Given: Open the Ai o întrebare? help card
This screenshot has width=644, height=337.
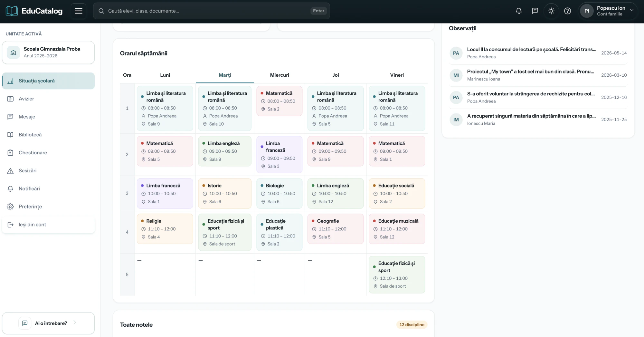Looking at the screenshot, I should 48,323.
